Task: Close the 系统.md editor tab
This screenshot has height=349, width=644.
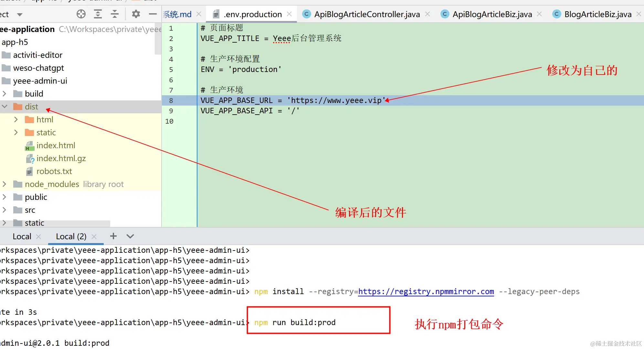Action: pyautogui.click(x=199, y=14)
